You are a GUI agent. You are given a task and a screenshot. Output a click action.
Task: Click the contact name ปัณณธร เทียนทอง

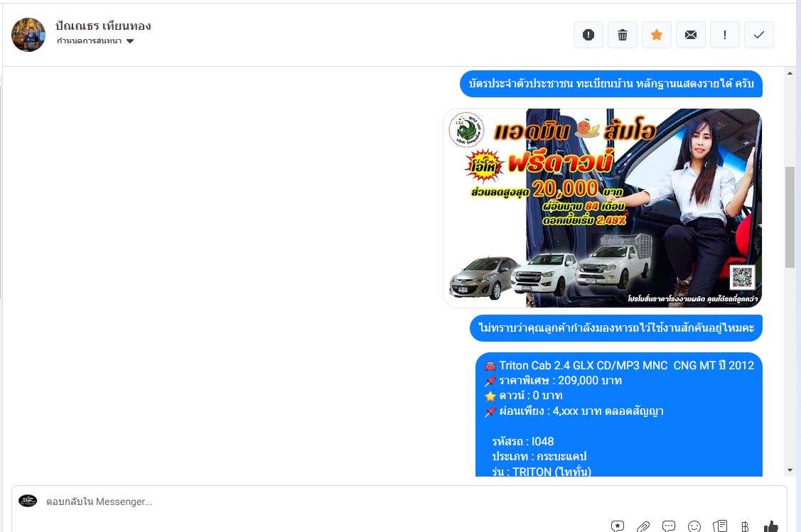[103, 26]
